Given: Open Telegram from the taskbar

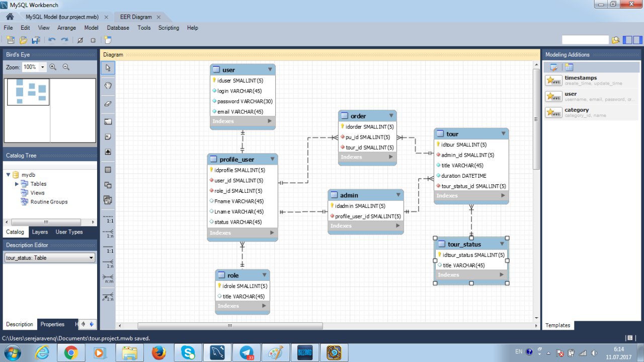Looking at the screenshot, I should 247,353.
